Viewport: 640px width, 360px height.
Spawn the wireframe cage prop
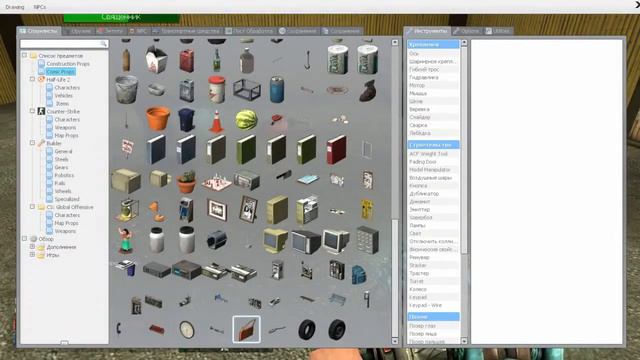(247, 89)
